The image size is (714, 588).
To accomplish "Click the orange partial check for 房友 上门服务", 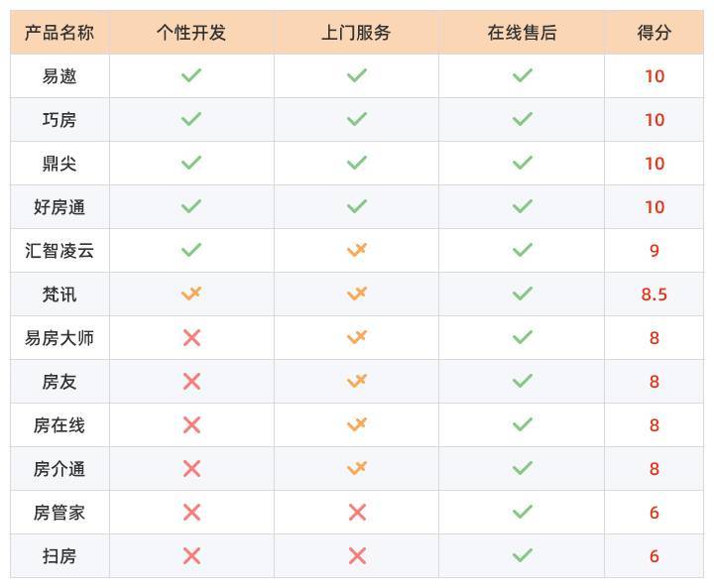I will 357,381.
